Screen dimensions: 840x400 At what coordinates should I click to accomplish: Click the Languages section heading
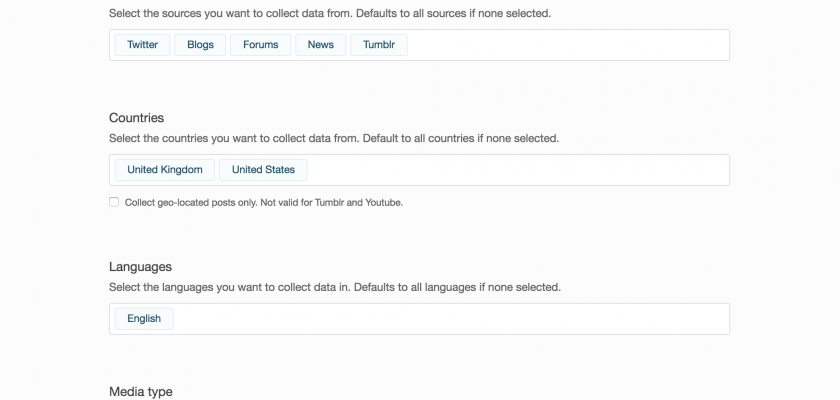(x=140, y=267)
